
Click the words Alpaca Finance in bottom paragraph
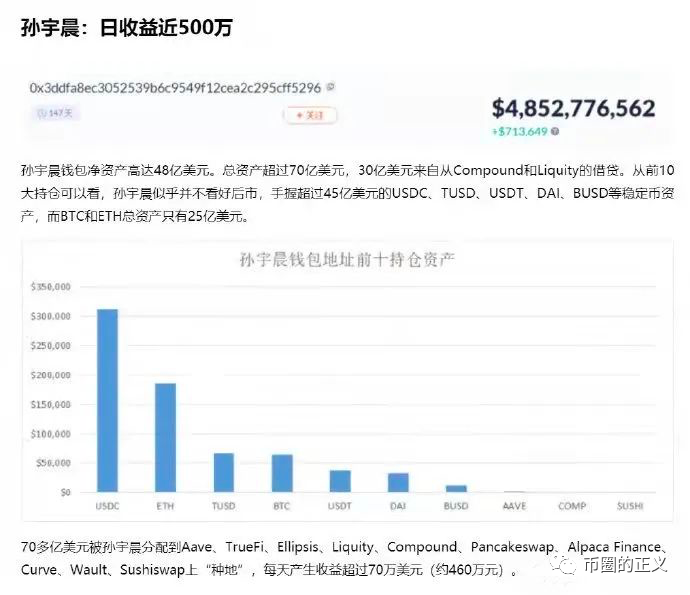coord(614,547)
